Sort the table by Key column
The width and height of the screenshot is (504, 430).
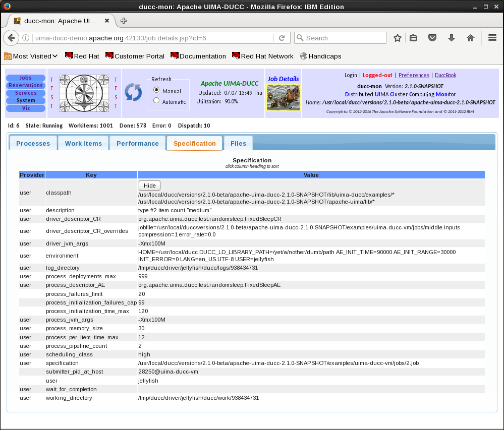click(91, 175)
